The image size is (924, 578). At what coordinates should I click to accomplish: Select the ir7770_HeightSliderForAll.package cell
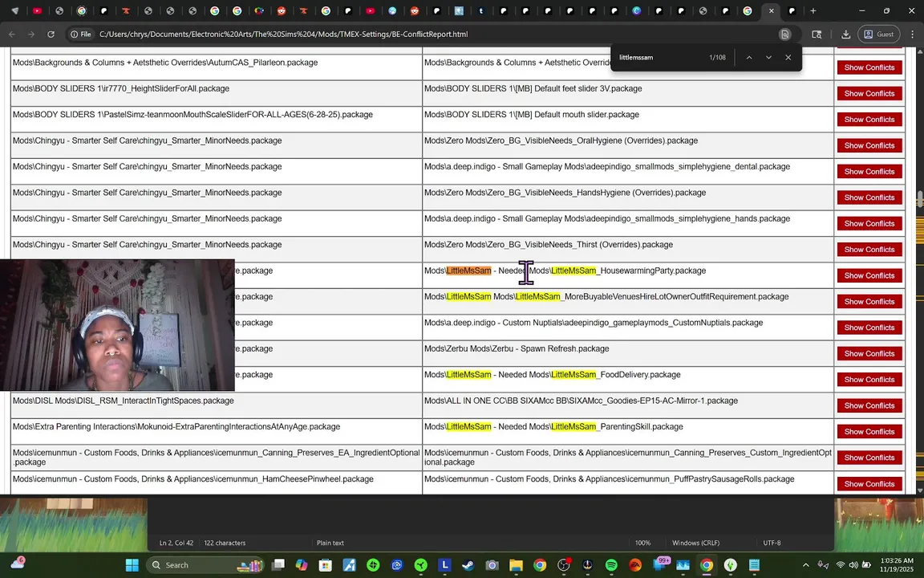[217, 93]
